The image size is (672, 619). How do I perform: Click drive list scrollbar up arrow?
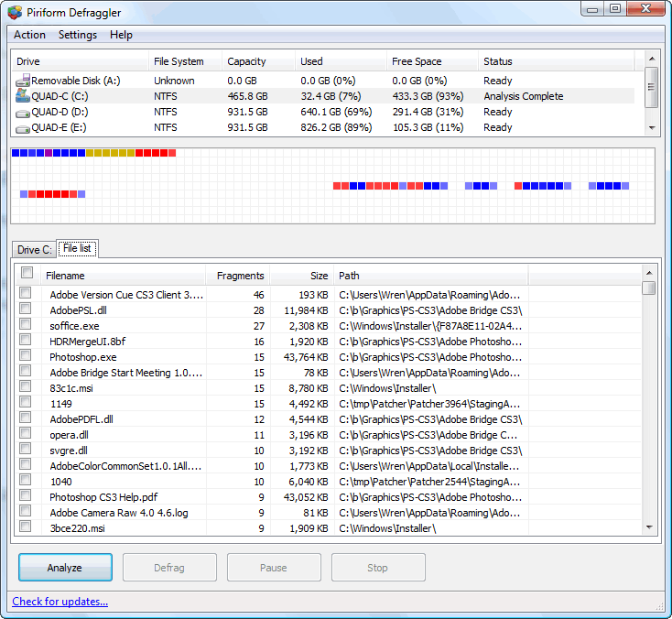click(x=652, y=59)
